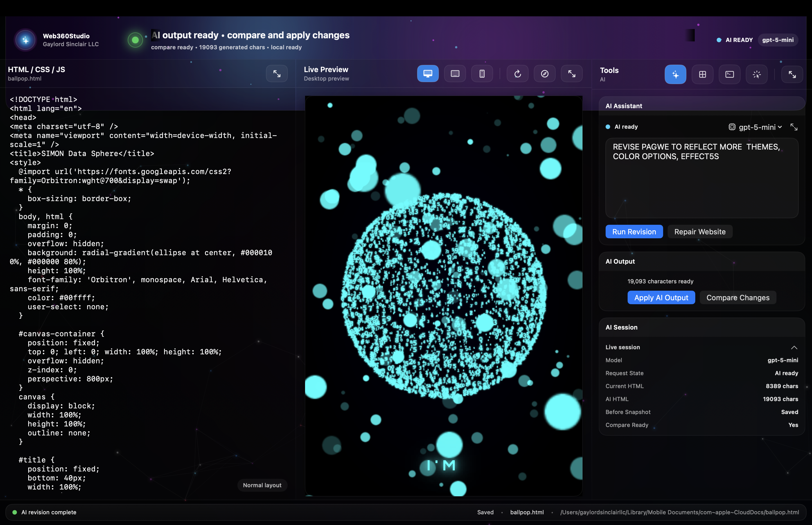
Task: Open the gpt-5-mini badge menu
Action: 778,39
